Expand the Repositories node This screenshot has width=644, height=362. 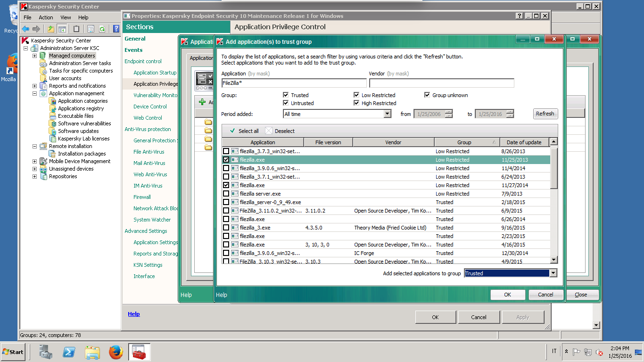34,176
